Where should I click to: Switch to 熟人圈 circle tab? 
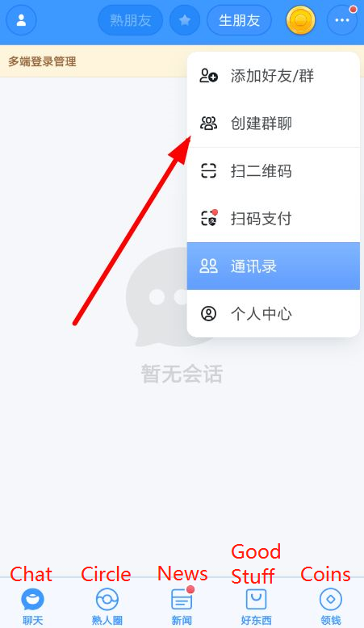[x=107, y=606]
